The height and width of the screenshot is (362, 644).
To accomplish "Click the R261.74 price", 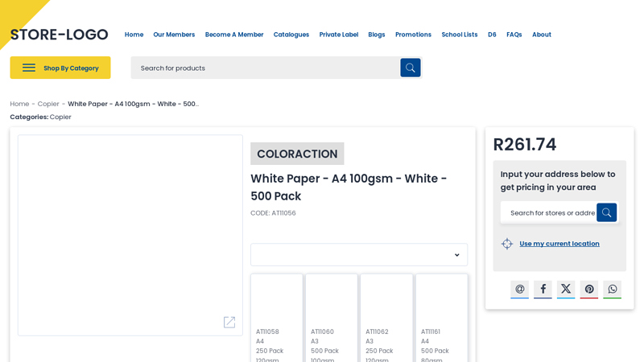I will pos(525,145).
